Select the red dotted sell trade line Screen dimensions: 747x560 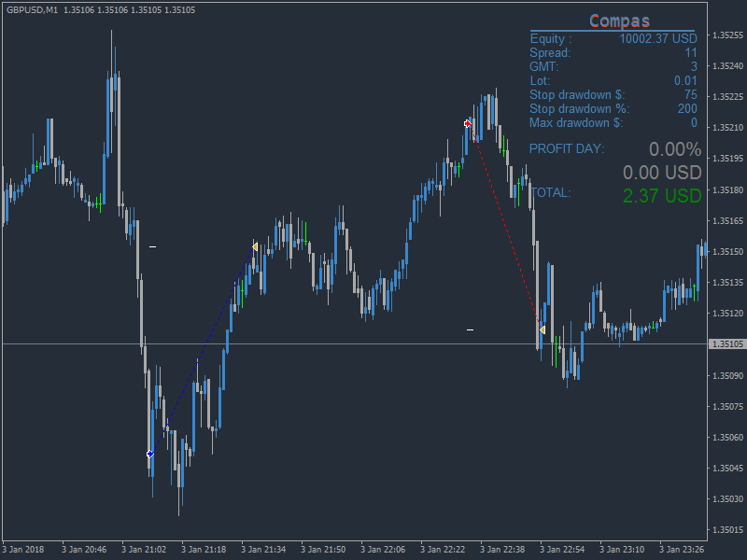coord(505,227)
